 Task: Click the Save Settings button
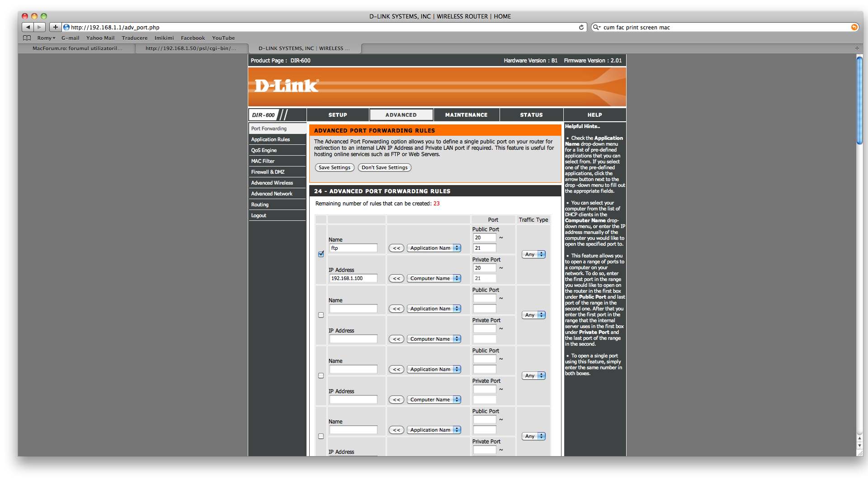[x=335, y=168]
